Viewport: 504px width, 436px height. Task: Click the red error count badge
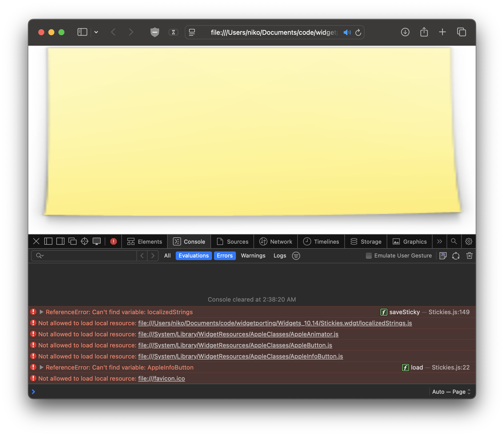pyautogui.click(x=114, y=241)
